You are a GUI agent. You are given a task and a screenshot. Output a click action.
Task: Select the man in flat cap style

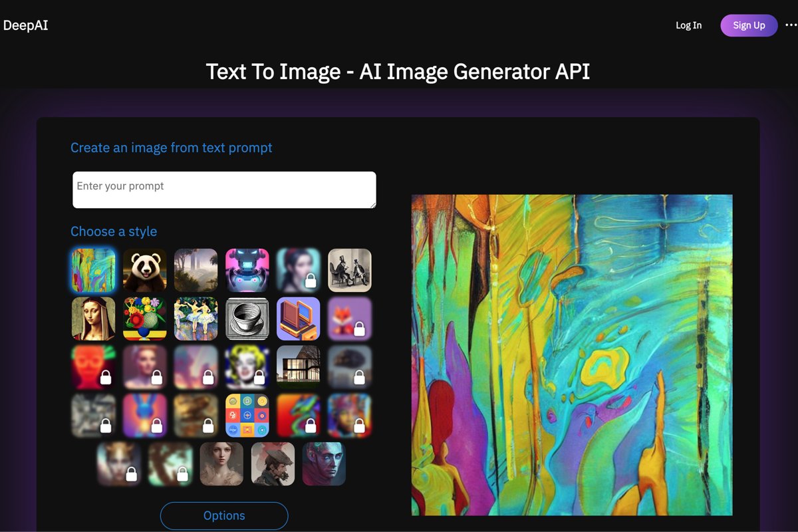click(x=273, y=464)
